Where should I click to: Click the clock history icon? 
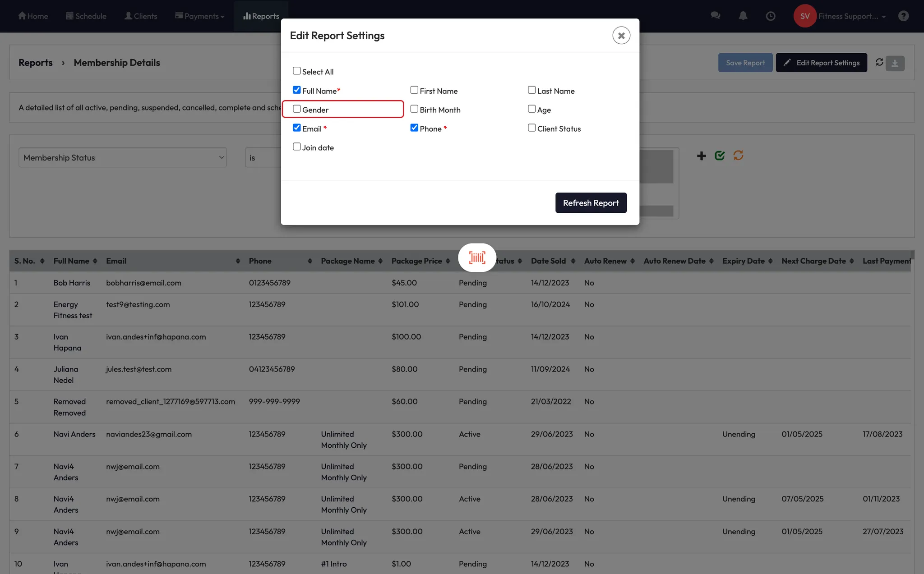(x=771, y=16)
